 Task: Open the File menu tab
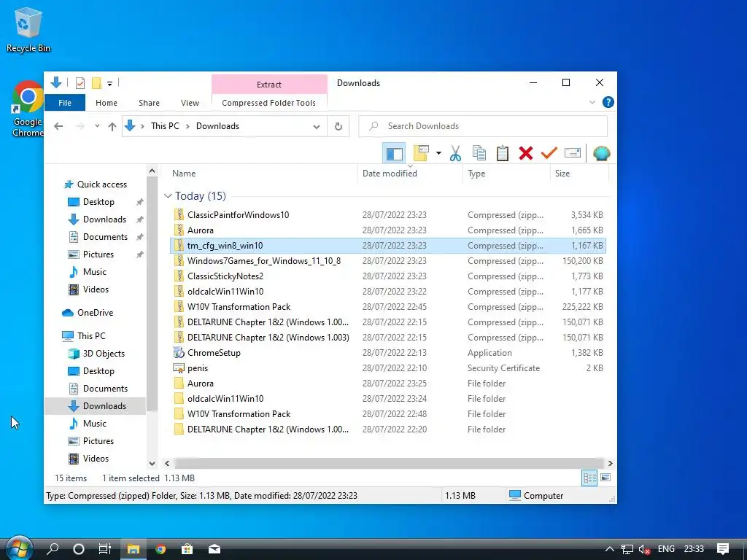point(65,103)
